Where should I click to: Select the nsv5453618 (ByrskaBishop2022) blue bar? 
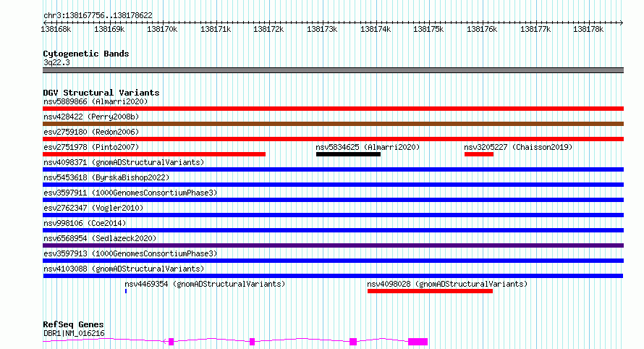333,185
